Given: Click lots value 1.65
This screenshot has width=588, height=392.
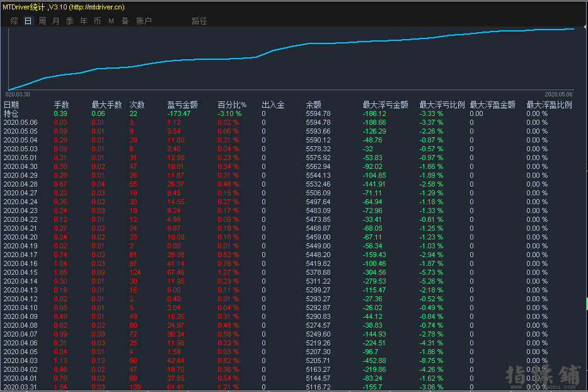Looking at the screenshot, I should tap(61, 272).
